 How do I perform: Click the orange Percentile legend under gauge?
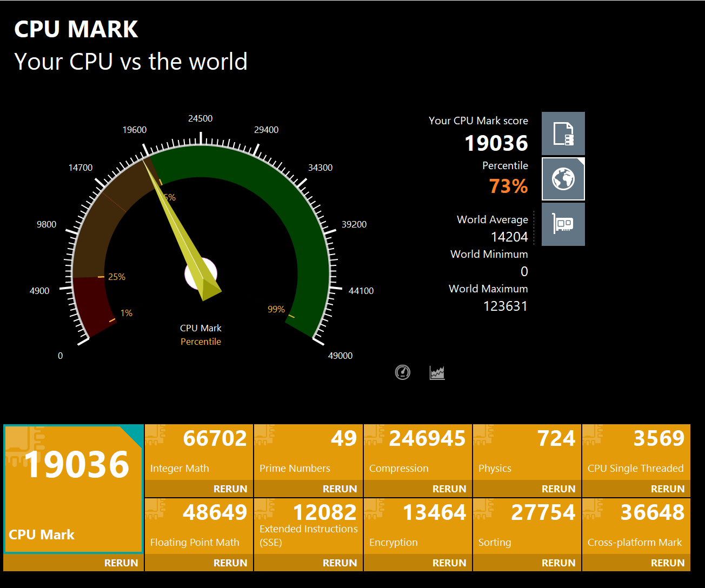pos(201,342)
